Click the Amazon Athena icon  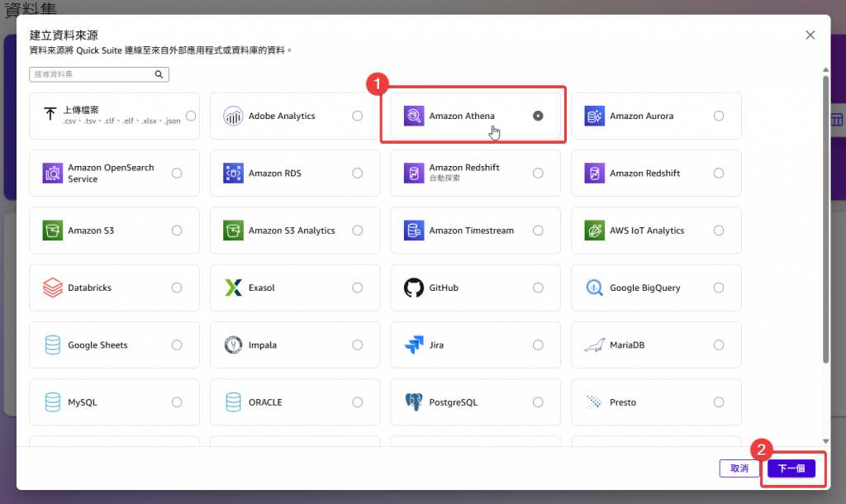coord(414,116)
